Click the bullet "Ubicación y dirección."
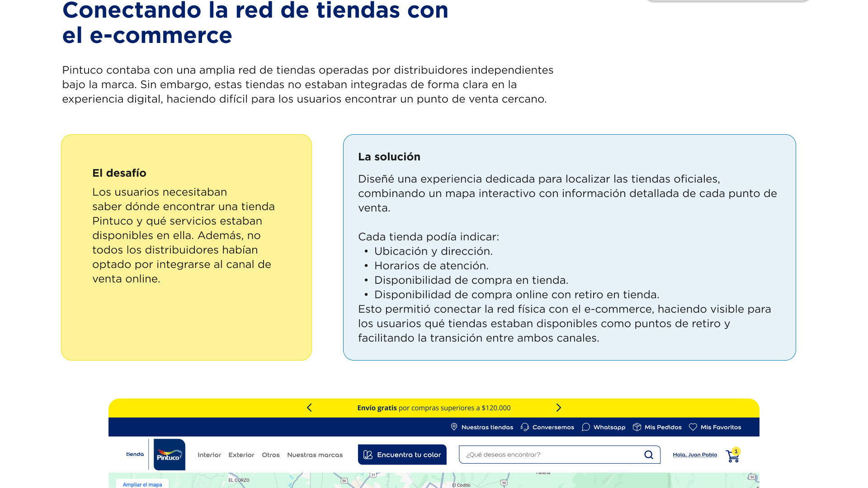Image resolution: width=868 pixels, height=488 pixels. pos(434,251)
